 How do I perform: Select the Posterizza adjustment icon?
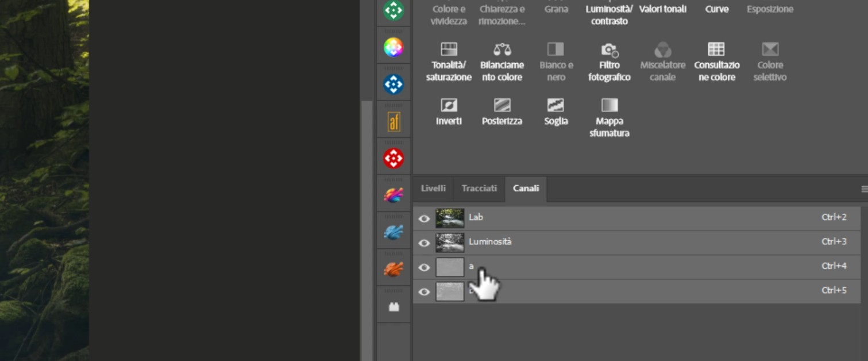click(x=502, y=105)
